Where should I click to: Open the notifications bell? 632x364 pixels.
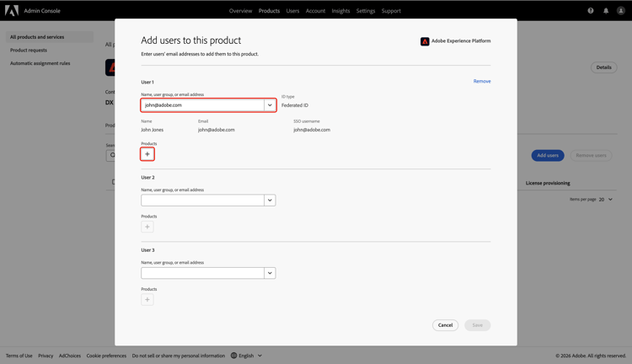click(606, 11)
